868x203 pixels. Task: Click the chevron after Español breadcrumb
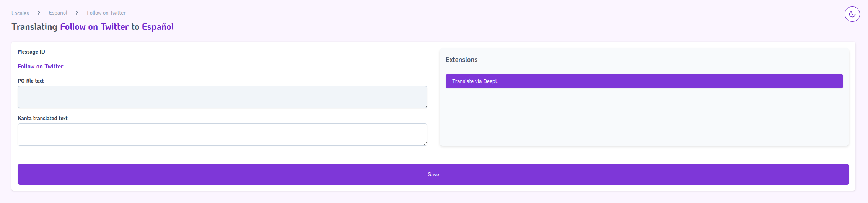(77, 13)
